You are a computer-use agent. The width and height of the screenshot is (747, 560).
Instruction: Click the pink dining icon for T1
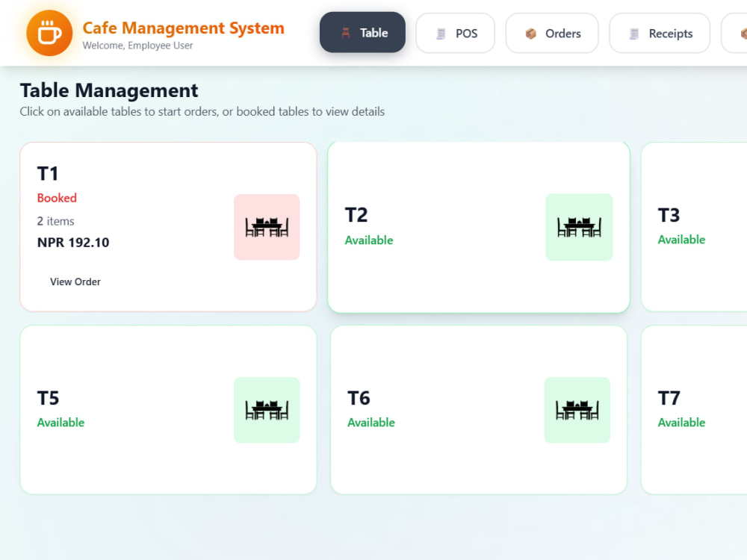[x=267, y=227]
